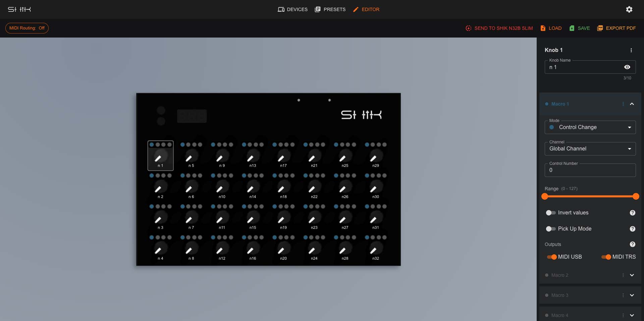Image resolution: width=644 pixels, height=321 pixels.
Task: Turn off MIDI TRS output
Action: tap(606, 257)
